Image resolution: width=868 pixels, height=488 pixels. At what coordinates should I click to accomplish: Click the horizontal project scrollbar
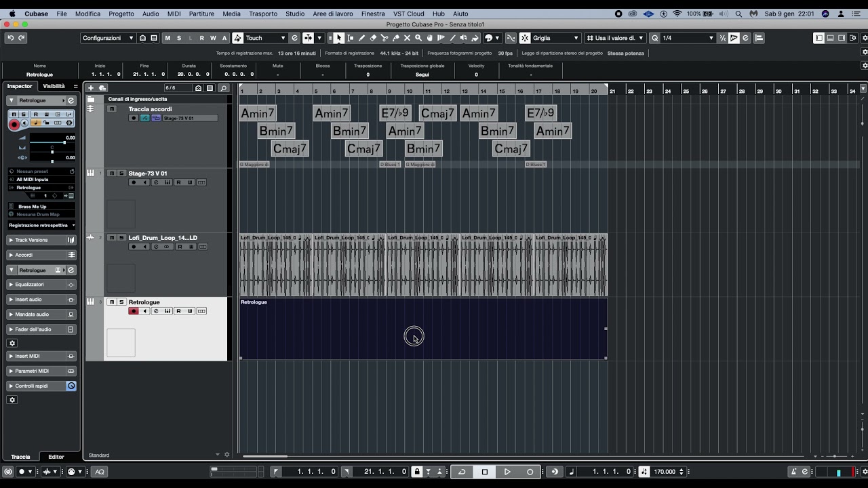click(x=265, y=455)
